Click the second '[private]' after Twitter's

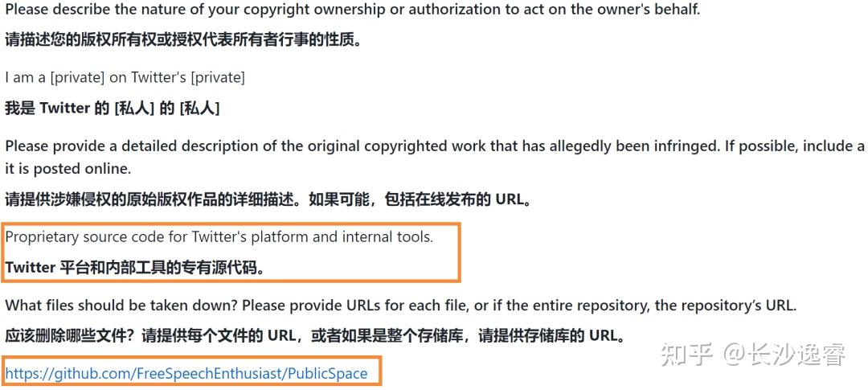(x=218, y=77)
